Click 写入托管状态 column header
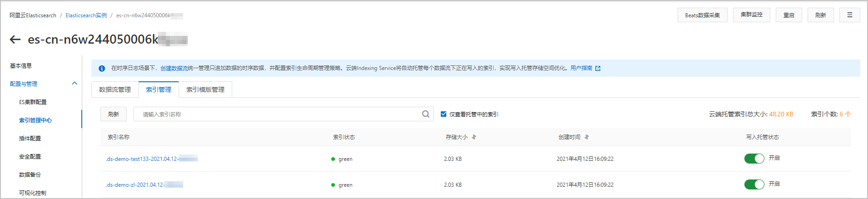The width and height of the screenshot is (868, 199). tap(763, 137)
